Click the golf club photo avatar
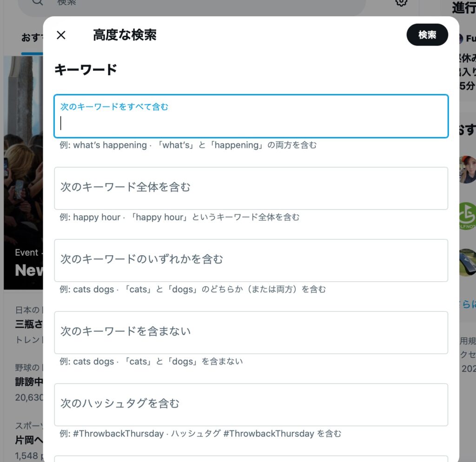 (x=467, y=263)
